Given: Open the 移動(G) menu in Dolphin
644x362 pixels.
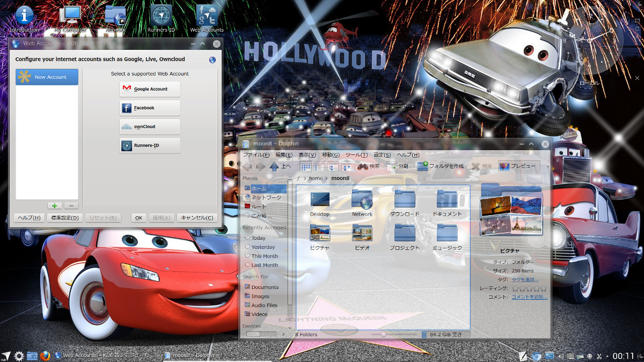Looking at the screenshot, I should tap(331, 155).
